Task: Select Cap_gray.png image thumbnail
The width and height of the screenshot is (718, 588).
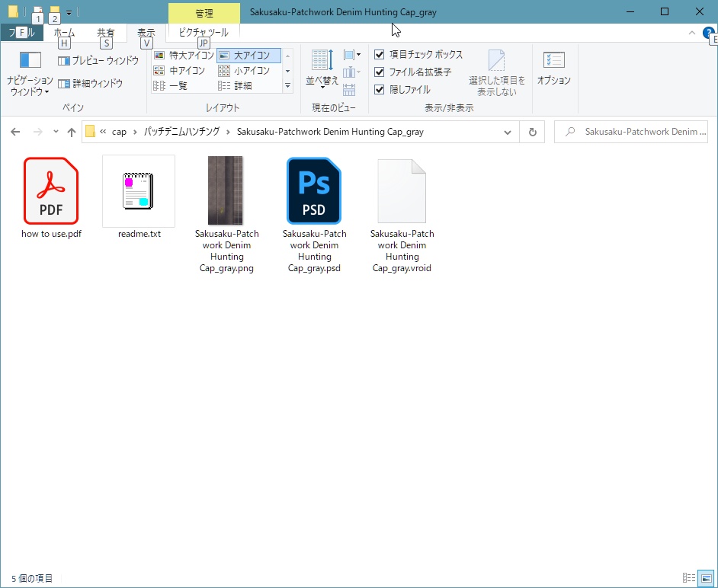Action: click(226, 214)
